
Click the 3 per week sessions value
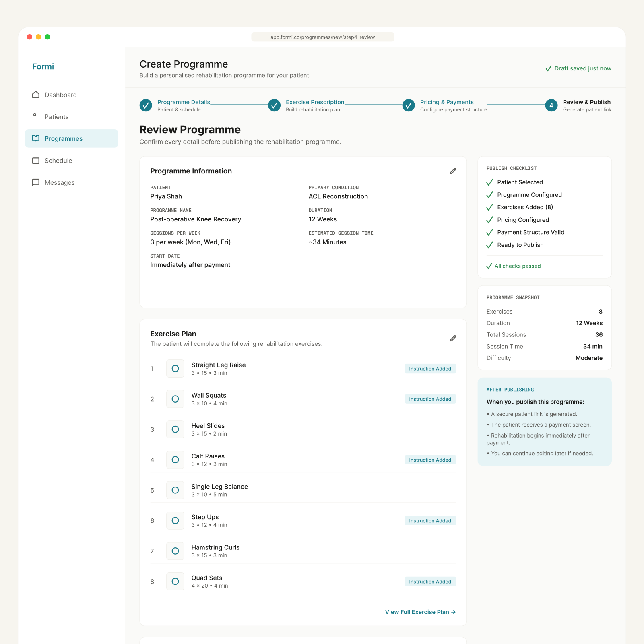click(190, 242)
